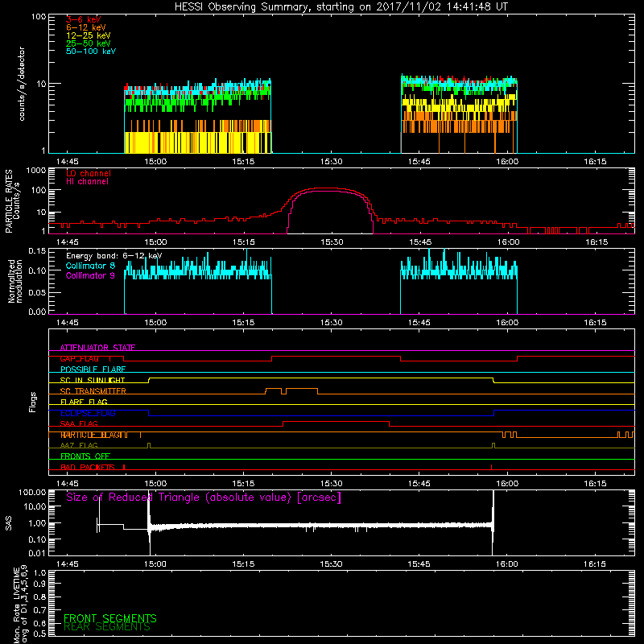
Task: Click the vertical "Flags" axis label
Action: [32, 402]
